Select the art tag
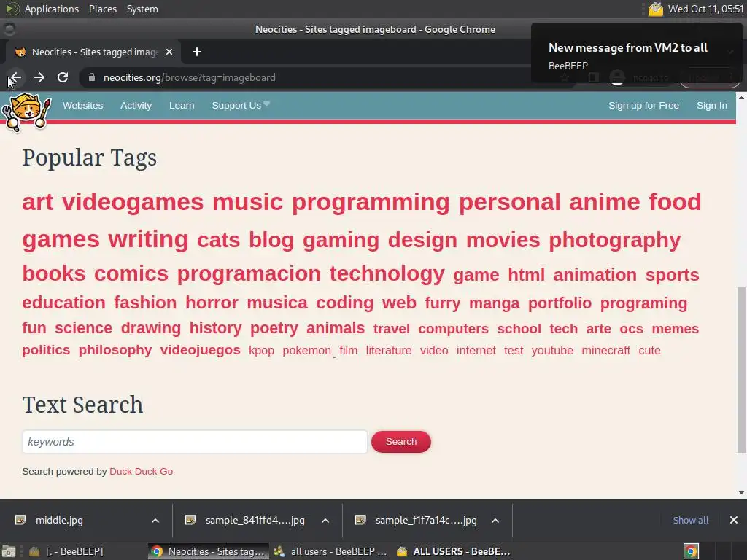The width and height of the screenshot is (747, 560). (38, 201)
